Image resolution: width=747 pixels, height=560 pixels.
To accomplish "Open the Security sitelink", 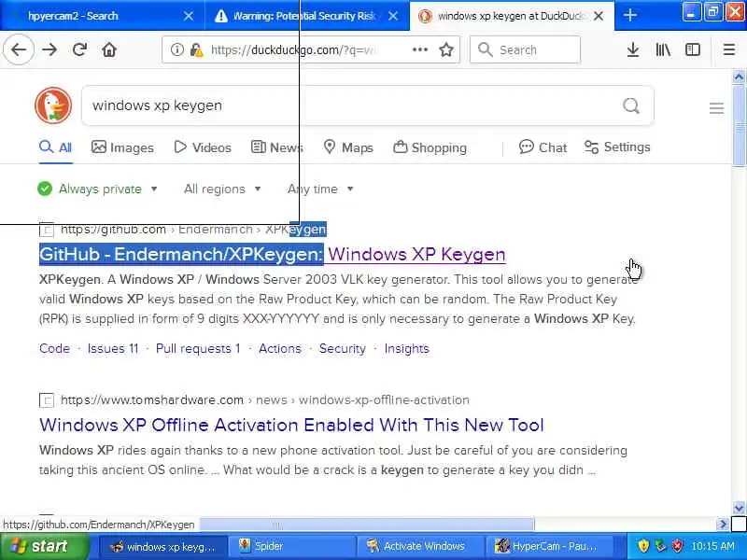I will (343, 348).
